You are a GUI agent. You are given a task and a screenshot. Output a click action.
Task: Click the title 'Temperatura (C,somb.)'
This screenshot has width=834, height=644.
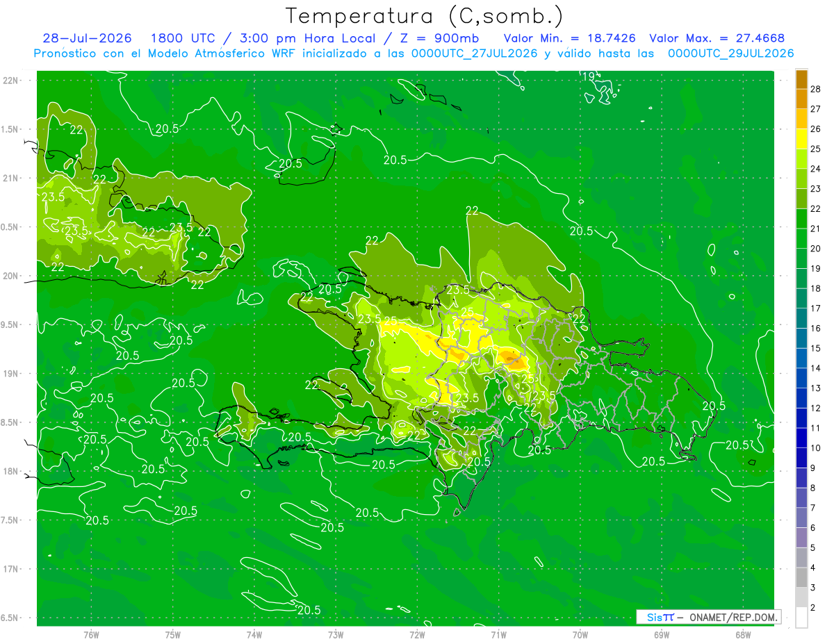coord(424,16)
